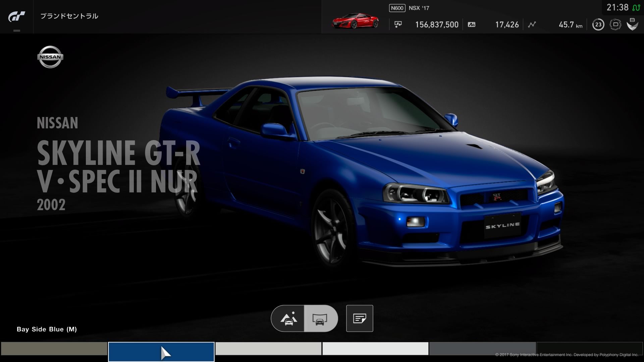This screenshot has height=362, width=644.
Task: Click the 21:38 clock display
Action: click(x=618, y=7)
